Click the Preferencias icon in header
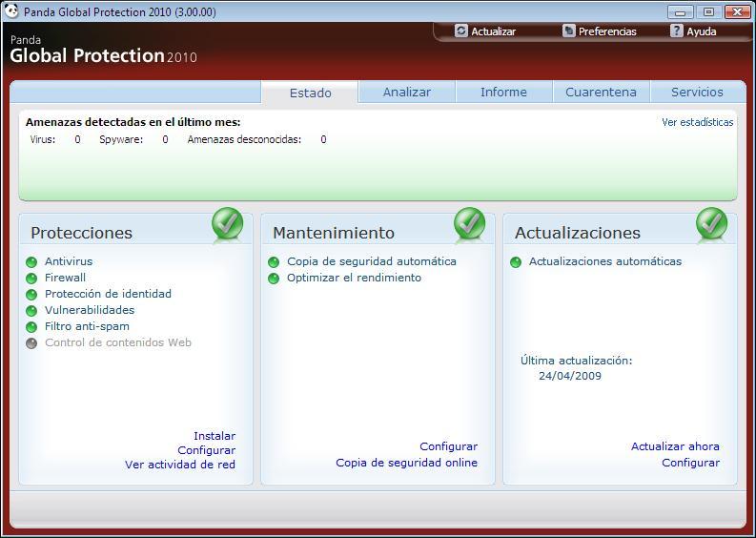Screen dimensions: 756x538 coord(569,31)
